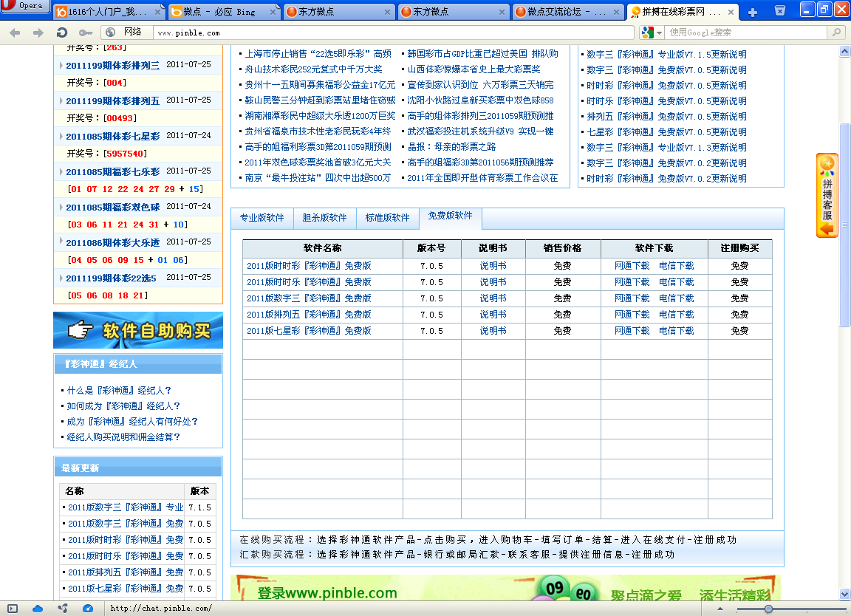The image size is (851, 616).
Task: Switch to the 标准版软件 tab
Action: point(388,218)
